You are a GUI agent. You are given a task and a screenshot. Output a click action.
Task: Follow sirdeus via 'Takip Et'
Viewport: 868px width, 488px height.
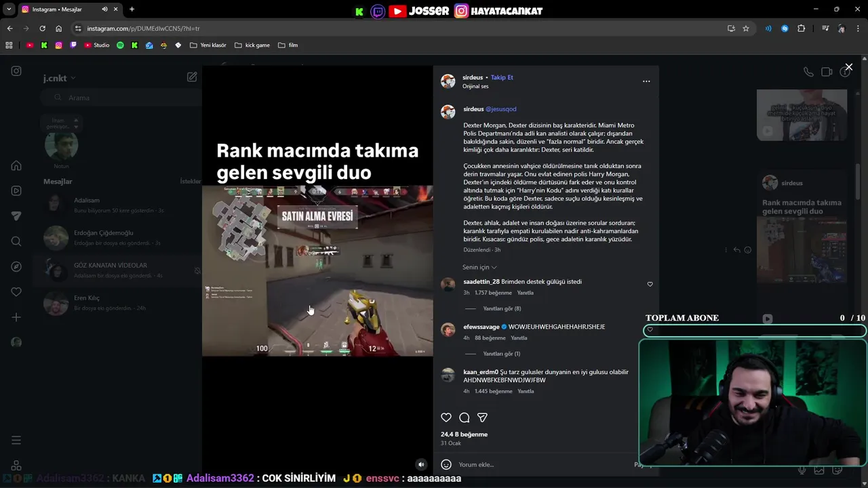(502, 77)
